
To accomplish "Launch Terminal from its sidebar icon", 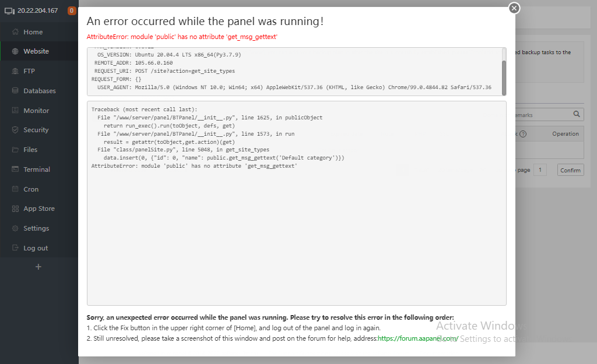I will [x=15, y=169].
